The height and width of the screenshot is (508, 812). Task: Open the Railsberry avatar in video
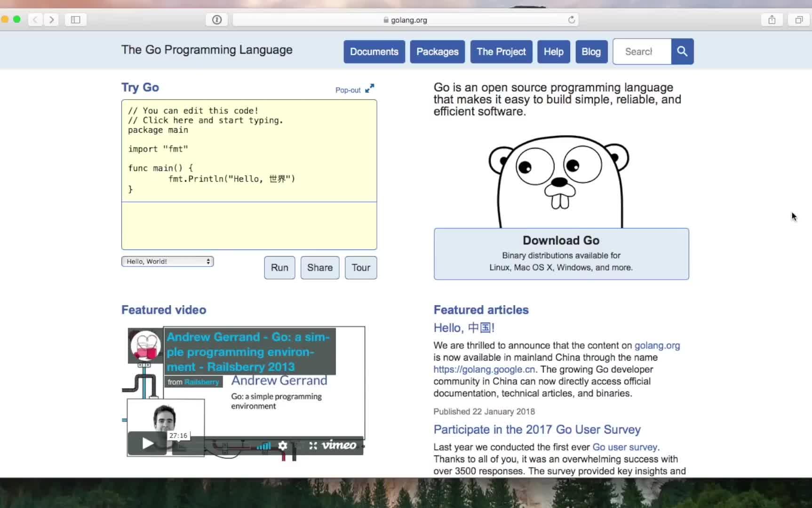coord(145,346)
